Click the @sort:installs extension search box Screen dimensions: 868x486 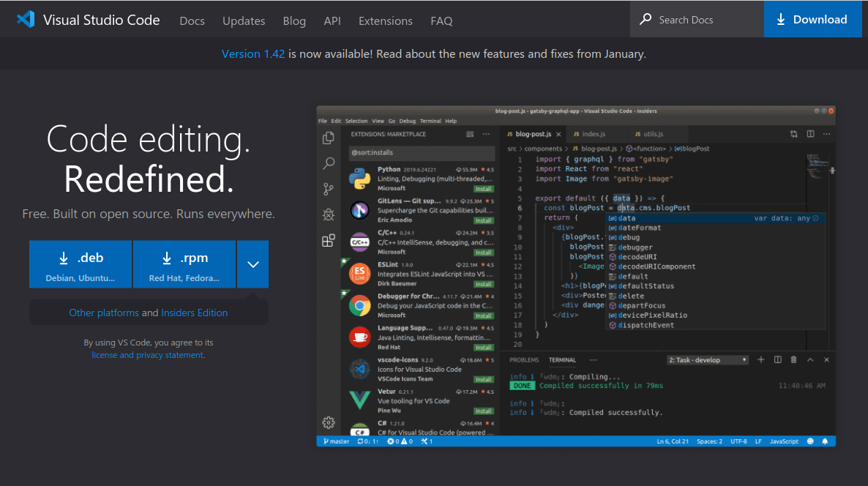click(x=422, y=152)
